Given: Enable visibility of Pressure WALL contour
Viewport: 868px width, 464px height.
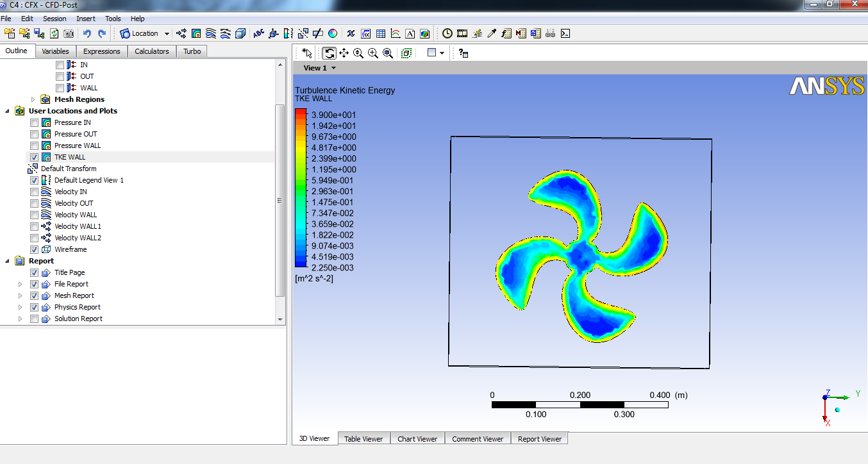Looking at the screenshot, I should (35, 145).
